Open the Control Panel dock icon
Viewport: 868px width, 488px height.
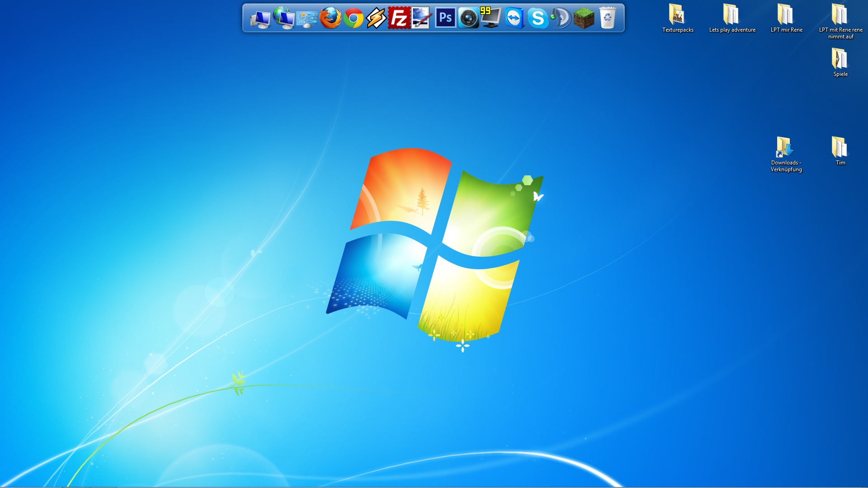click(307, 19)
